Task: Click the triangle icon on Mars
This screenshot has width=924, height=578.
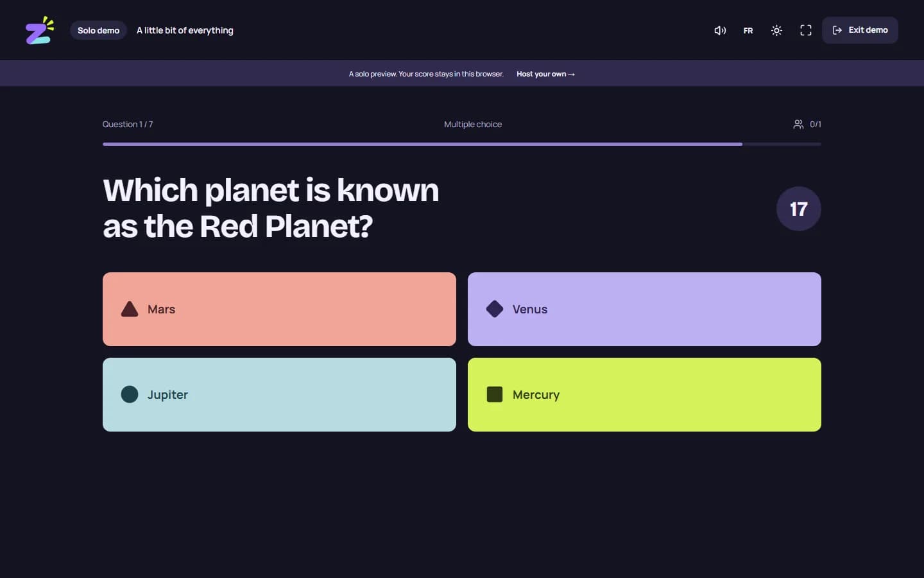Action: (x=130, y=309)
